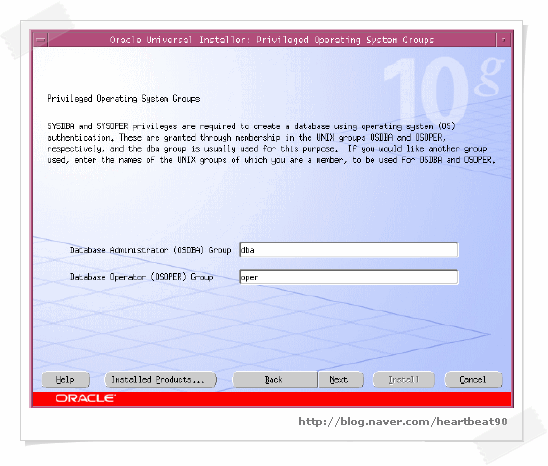Open the blog.naver.com/heartbeat90 link
Screen dimensions: 548x466
[403, 422]
